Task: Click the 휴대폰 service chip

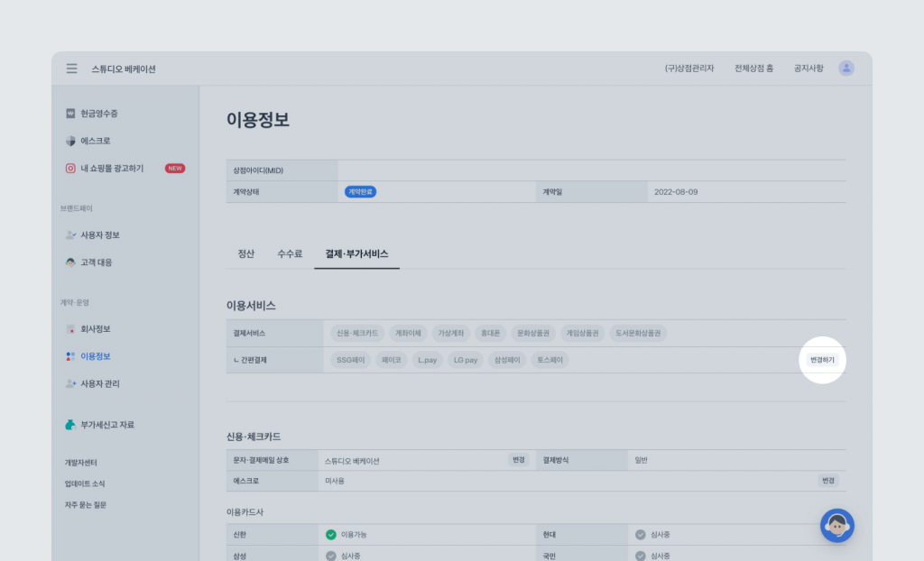Action: (x=490, y=333)
